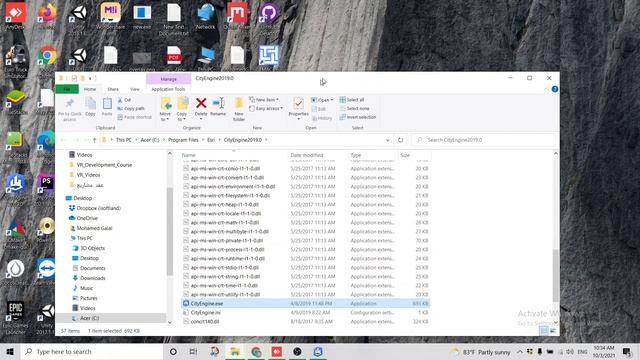This screenshot has height=360, width=640.
Task: Collapse the ribbon with the chevron
Action: (x=546, y=89)
